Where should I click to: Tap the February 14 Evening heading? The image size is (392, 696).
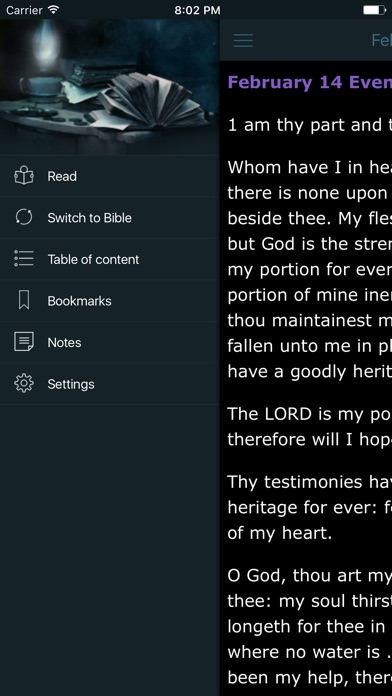coord(310,83)
